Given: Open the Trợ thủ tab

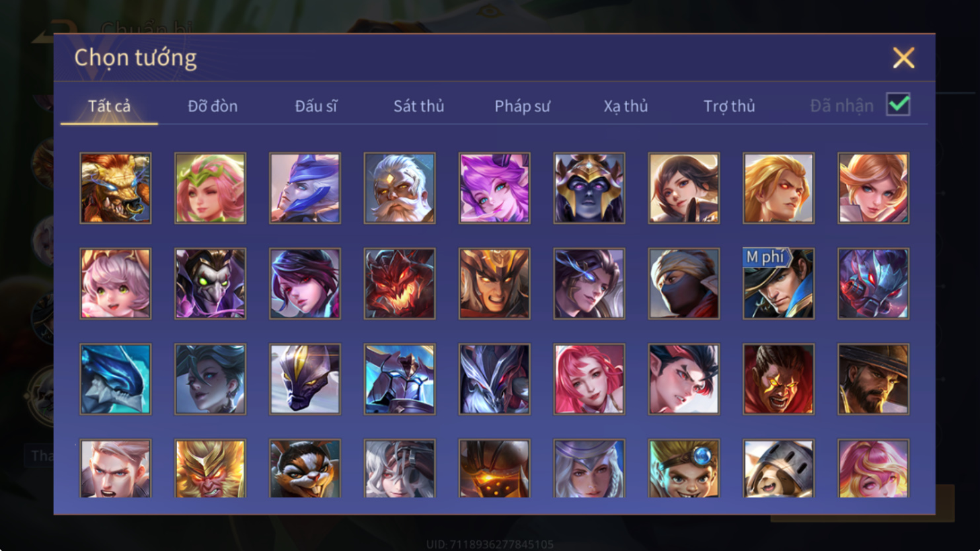Looking at the screenshot, I should point(729,106).
